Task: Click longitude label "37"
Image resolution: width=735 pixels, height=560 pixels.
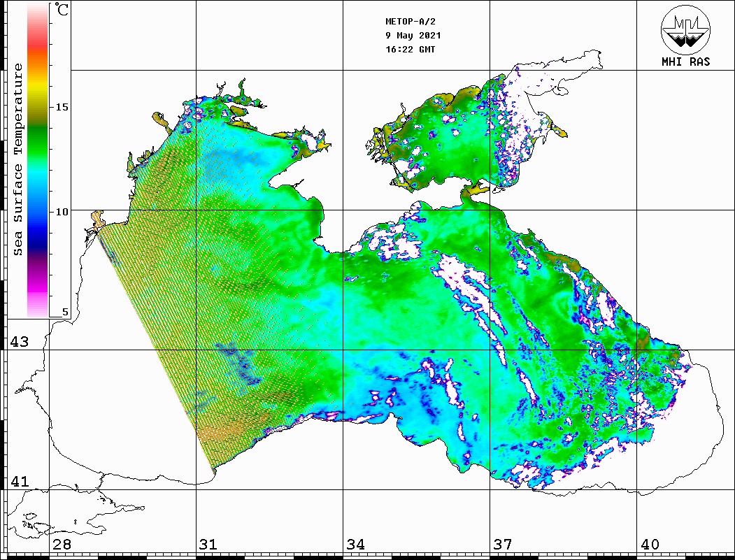Action: coord(503,544)
